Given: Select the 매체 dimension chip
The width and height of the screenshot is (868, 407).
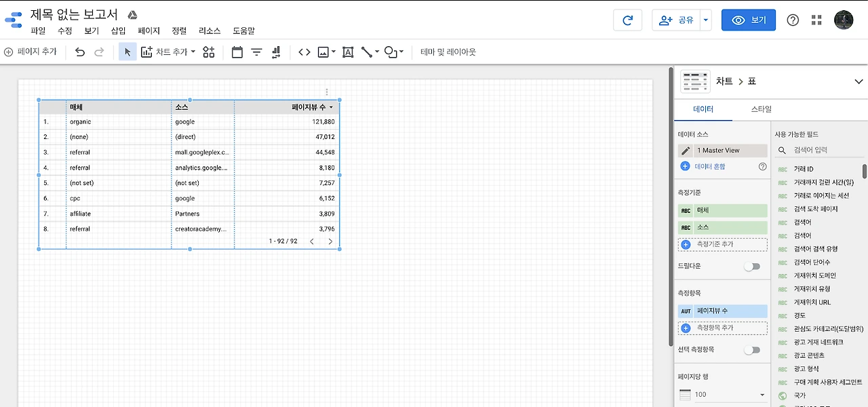Looking at the screenshot, I should (x=723, y=211).
